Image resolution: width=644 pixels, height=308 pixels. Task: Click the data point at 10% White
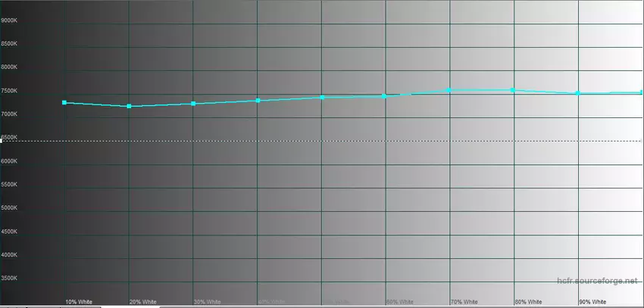point(64,102)
